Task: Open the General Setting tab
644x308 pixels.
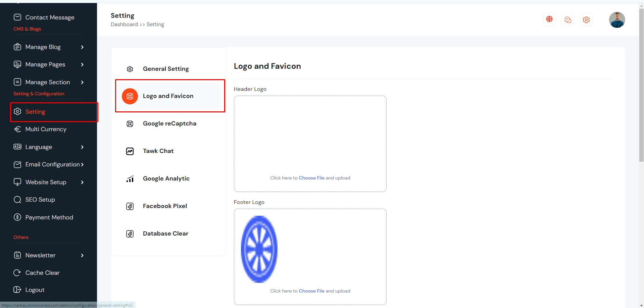Action: pos(166,69)
